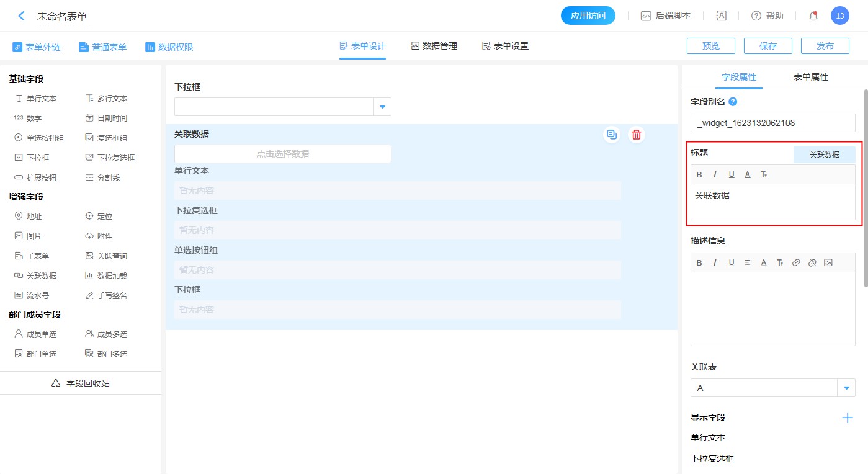Screen dimensions: 868x474
Task: Open the 关联表 dropdown showing A
Action: coord(846,388)
